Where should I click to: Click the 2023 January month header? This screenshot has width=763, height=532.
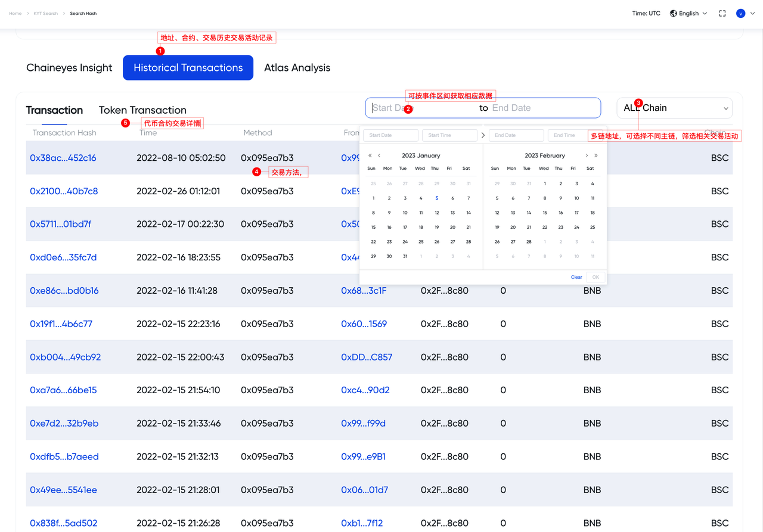[421, 155]
